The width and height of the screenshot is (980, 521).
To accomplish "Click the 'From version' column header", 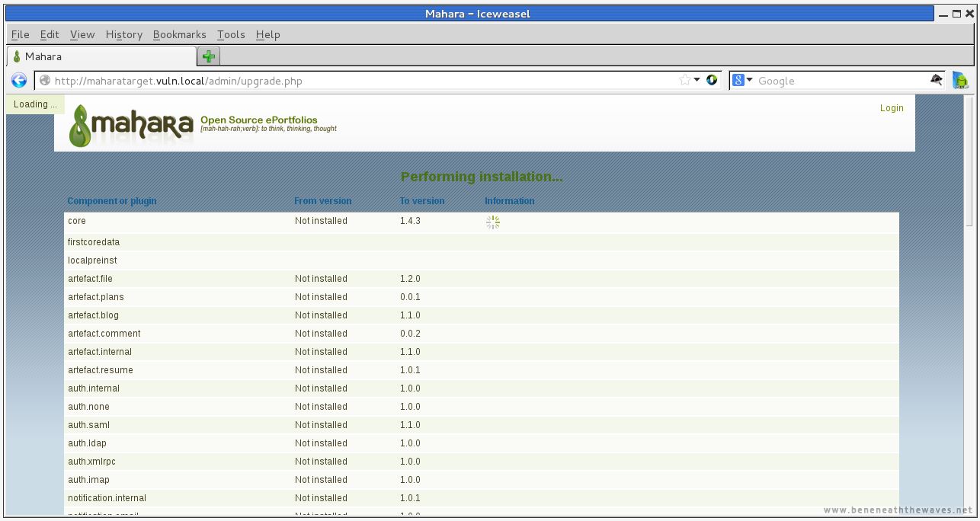I will click(323, 201).
